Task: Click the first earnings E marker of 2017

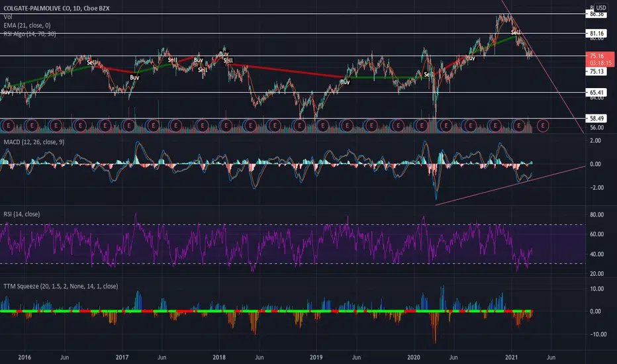Action: pyautogui.click(x=128, y=126)
